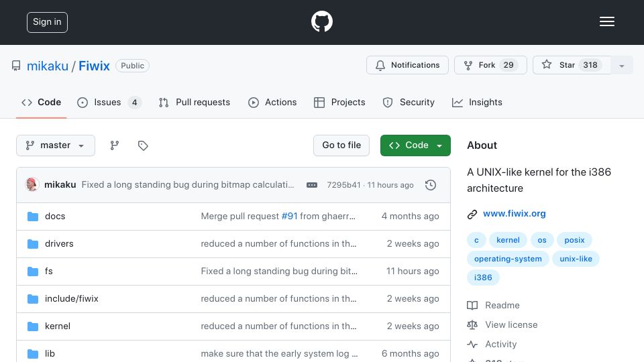Open commit hash 7295b41
The width and height of the screenshot is (644, 362).
coord(343,185)
